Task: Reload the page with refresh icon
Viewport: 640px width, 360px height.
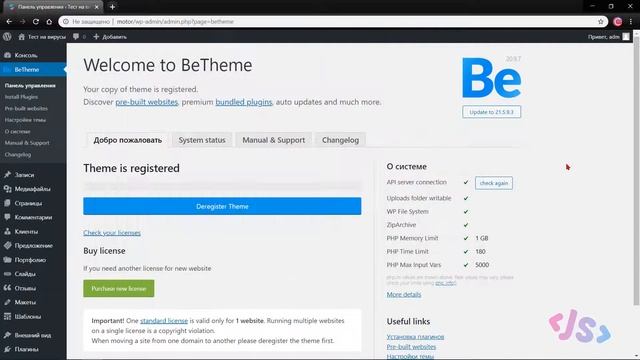Action: [36, 22]
